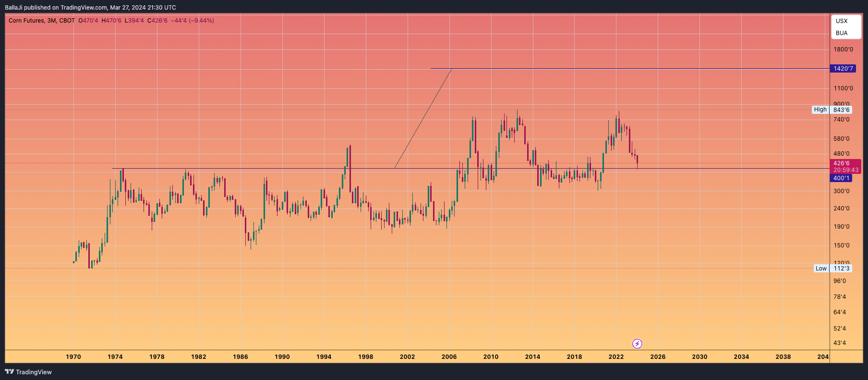The width and height of the screenshot is (868, 380).
Task: Click the current price 426'6 label
Action: click(841, 163)
